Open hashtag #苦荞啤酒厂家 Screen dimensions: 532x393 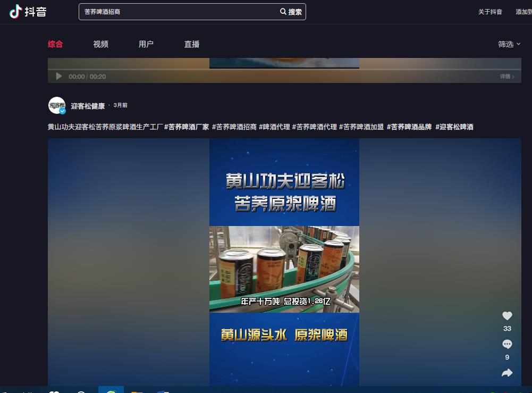[x=187, y=127]
